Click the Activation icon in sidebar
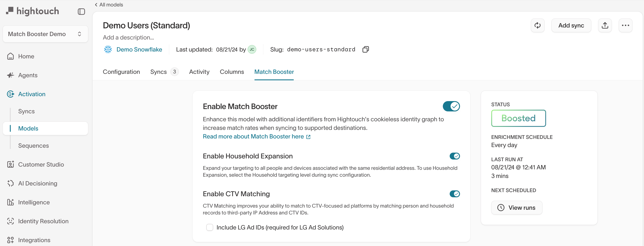The image size is (644, 246). [10, 94]
